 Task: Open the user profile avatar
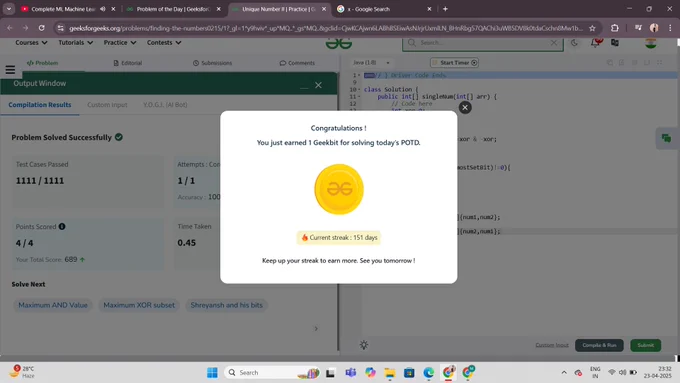[x=651, y=43]
